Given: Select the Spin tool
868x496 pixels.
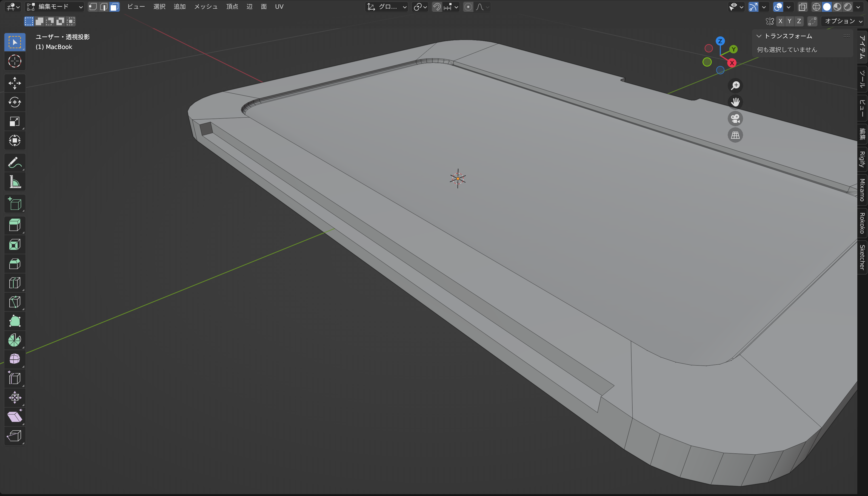Looking at the screenshot, I should click(15, 340).
